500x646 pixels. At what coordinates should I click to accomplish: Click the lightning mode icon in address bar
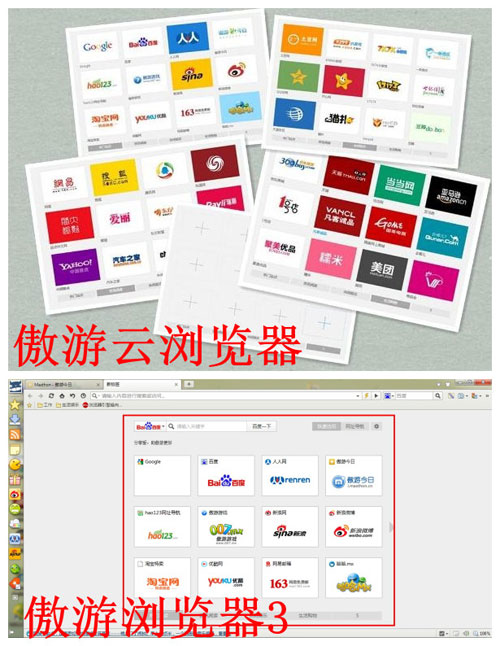[366, 396]
